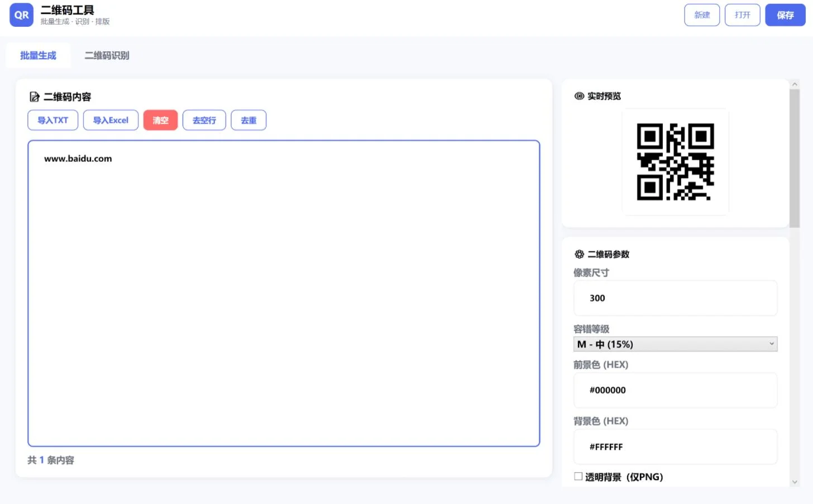813x504 pixels.
Task: Click the right panel scrollbar up arrow
Action: pyautogui.click(x=795, y=84)
